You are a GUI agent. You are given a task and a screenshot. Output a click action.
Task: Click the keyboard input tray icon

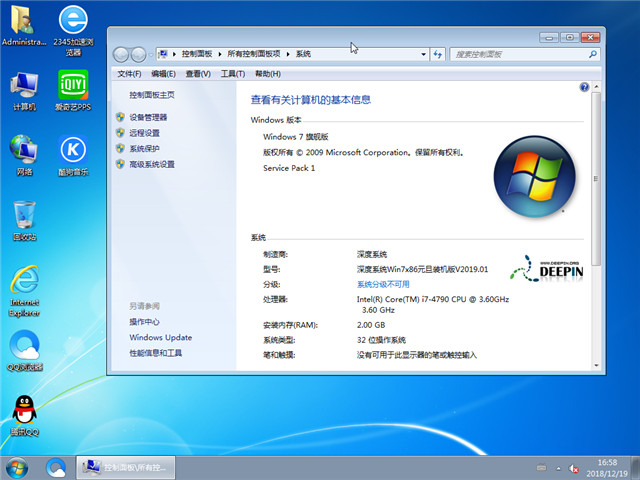click(x=542, y=467)
